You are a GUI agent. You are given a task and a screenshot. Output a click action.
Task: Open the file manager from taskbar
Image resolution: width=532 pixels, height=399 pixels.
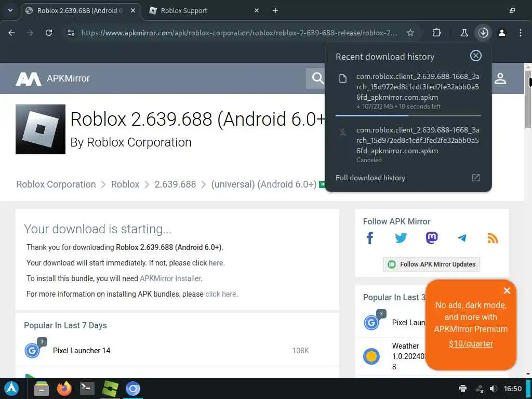click(x=42, y=389)
